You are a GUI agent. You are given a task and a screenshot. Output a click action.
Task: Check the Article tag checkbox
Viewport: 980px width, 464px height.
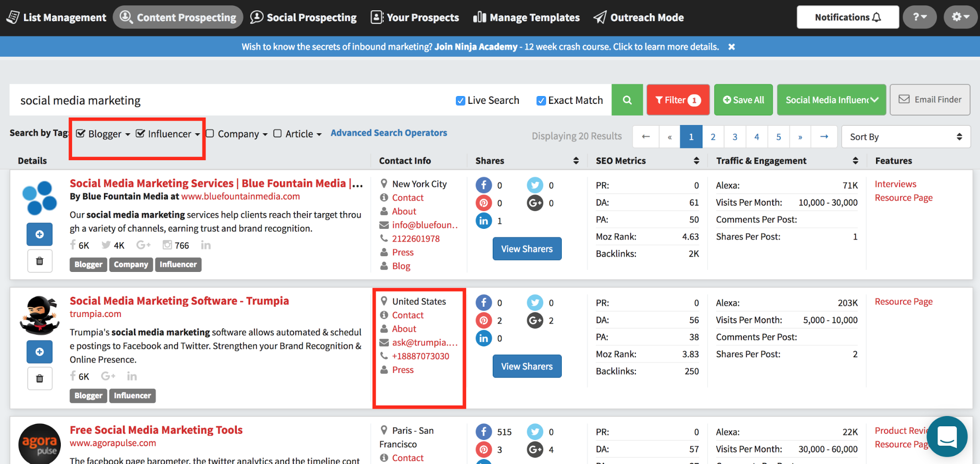pyautogui.click(x=277, y=134)
